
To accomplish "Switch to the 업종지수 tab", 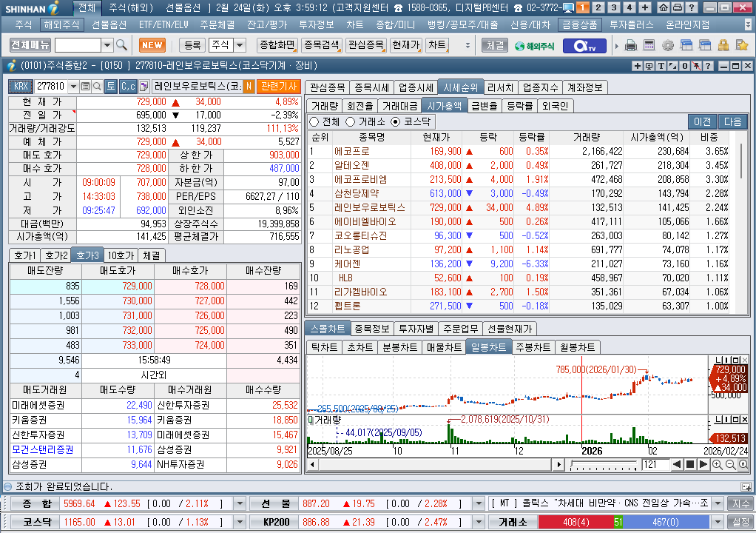I will point(540,87).
